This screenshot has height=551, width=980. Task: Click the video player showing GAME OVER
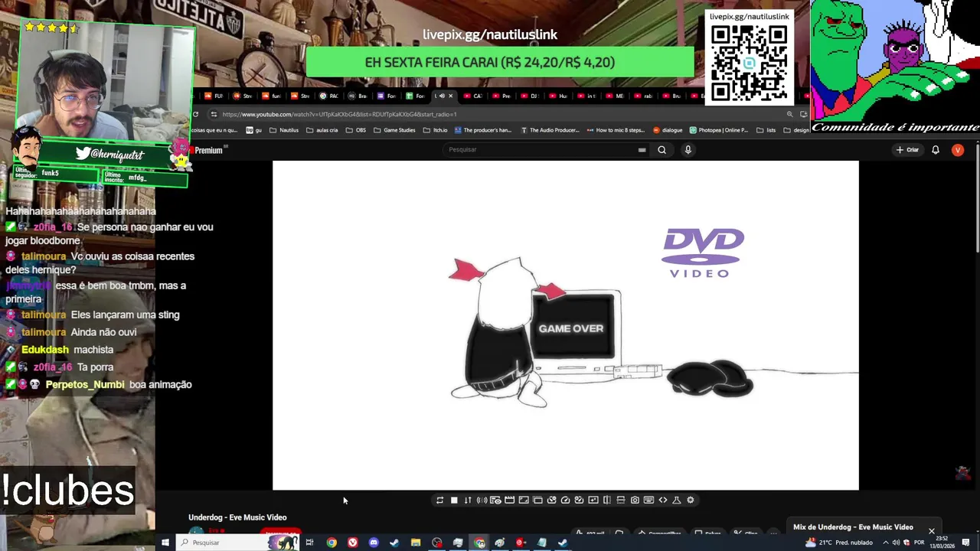(566, 325)
